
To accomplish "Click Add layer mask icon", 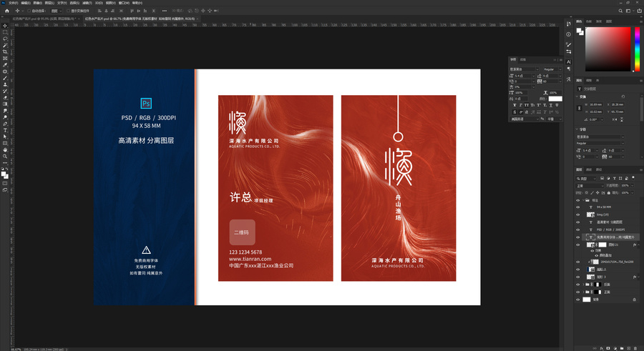I will (x=608, y=349).
